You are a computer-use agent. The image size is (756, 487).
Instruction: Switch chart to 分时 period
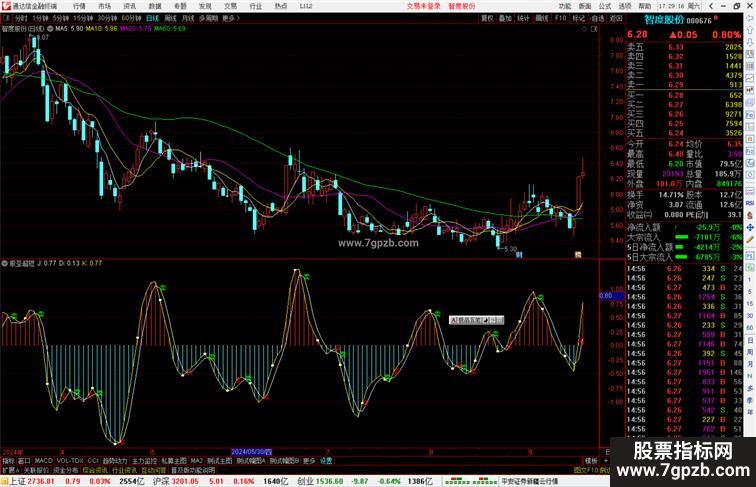pyautogui.click(x=21, y=18)
